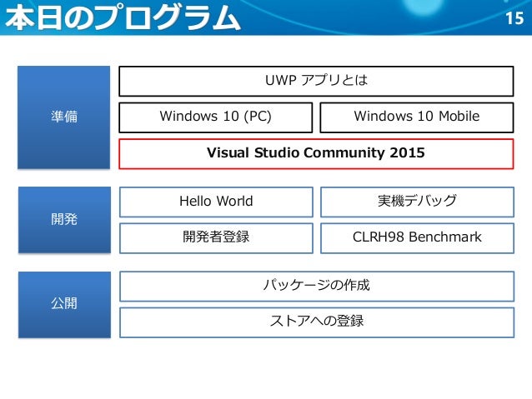Click the slide number 15

[514, 18]
